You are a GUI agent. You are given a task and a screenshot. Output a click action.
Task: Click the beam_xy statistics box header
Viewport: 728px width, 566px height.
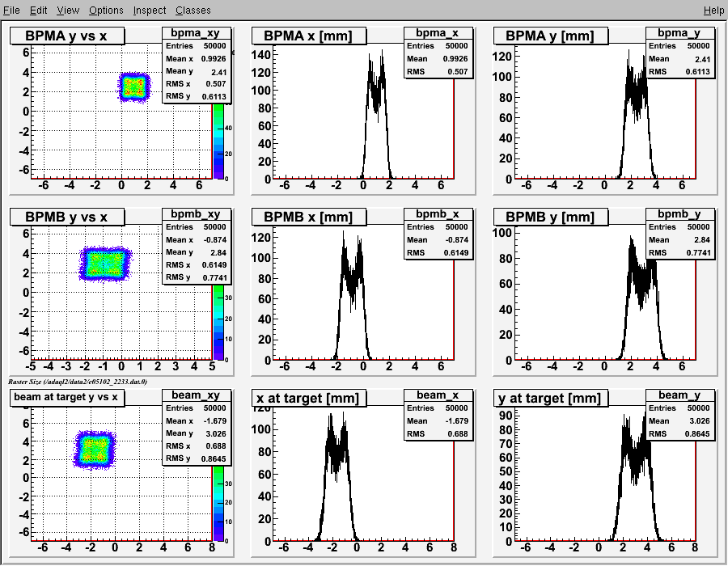point(196,395)
